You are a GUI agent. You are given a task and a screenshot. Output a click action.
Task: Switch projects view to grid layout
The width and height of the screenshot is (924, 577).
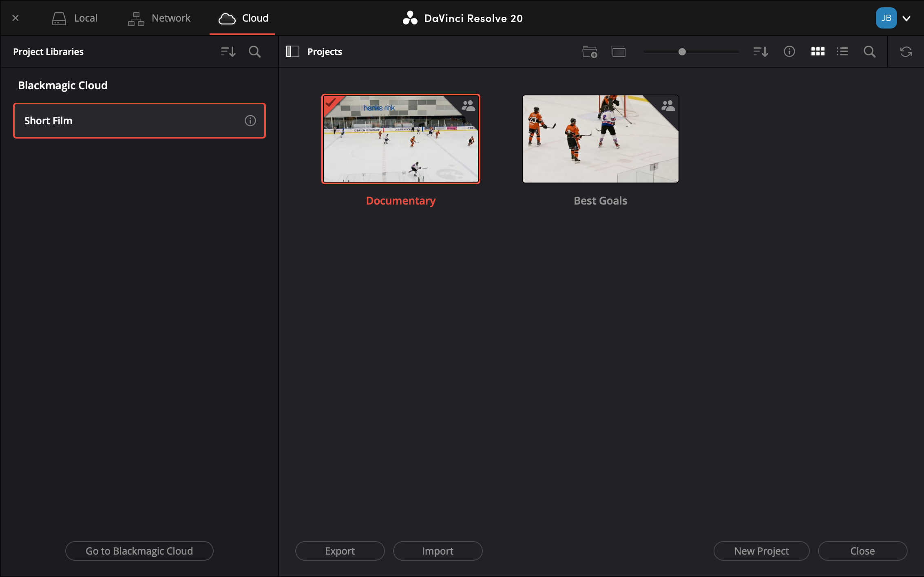point(818,52)
